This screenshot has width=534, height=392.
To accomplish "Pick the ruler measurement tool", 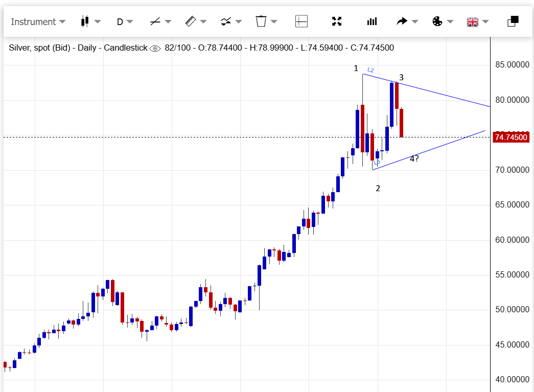I will [191, 21].
